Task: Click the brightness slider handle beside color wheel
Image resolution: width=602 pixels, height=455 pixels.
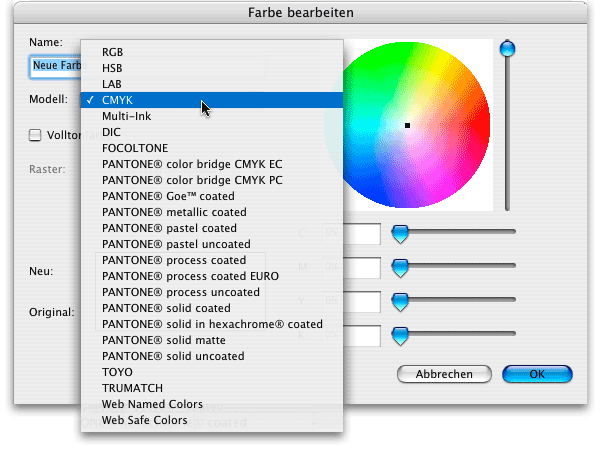Action: 507,48
